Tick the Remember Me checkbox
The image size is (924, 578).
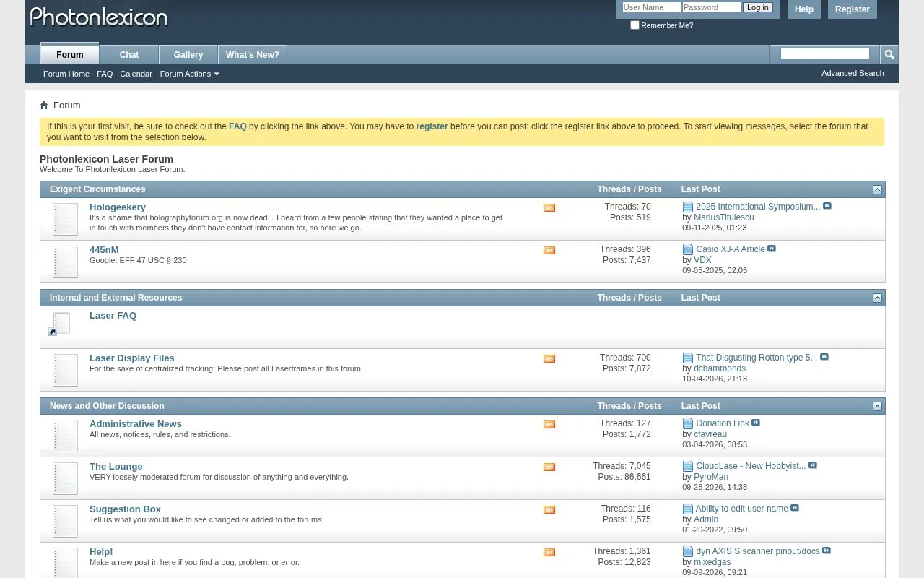pyautogui.click(x=635, y=25)
